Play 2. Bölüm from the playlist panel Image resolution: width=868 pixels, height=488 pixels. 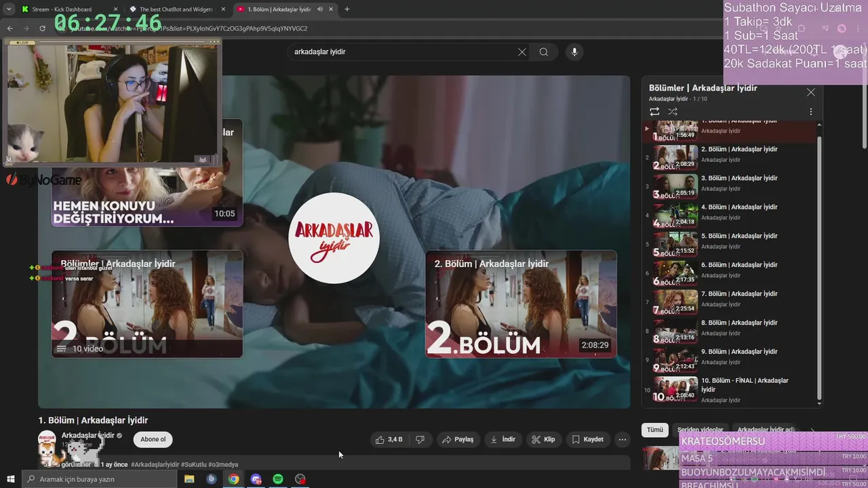tap(730, 157)
